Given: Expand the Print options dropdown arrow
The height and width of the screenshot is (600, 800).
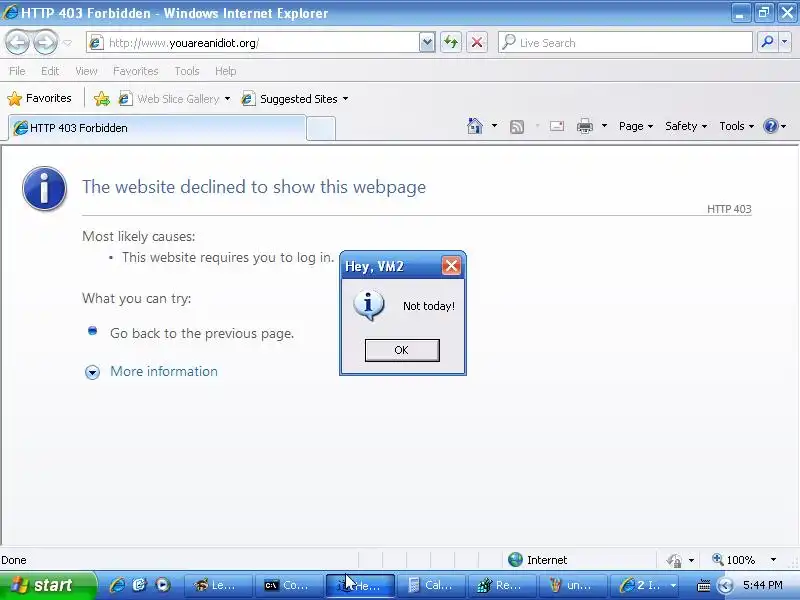Looking at the screenshot, I should [604, 126].
